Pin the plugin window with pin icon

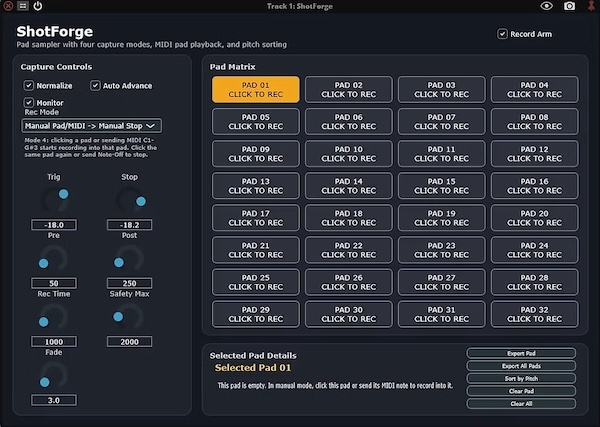(591, 6)
